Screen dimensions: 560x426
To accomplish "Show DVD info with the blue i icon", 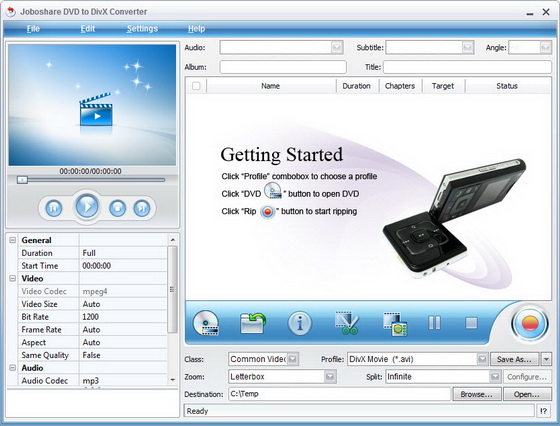I will click(x=300, y=323).
